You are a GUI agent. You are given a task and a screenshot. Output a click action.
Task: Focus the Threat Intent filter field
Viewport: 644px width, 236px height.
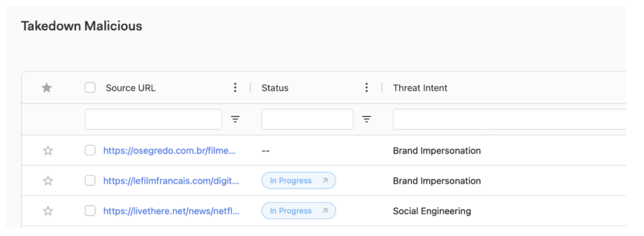click(509, 119)
